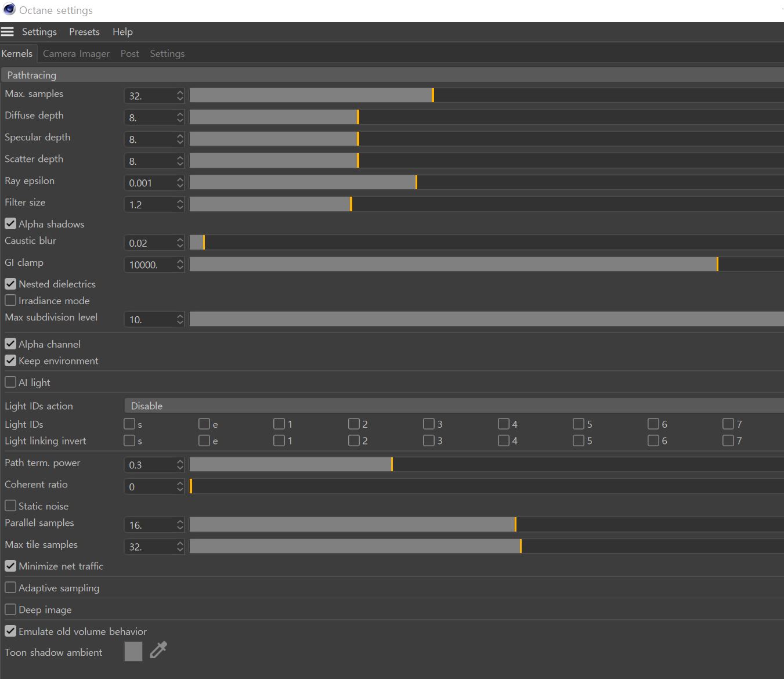Open the Light IDs action dropdown
This screenshot has height=679, width=784.
click(x=454, y=406)
